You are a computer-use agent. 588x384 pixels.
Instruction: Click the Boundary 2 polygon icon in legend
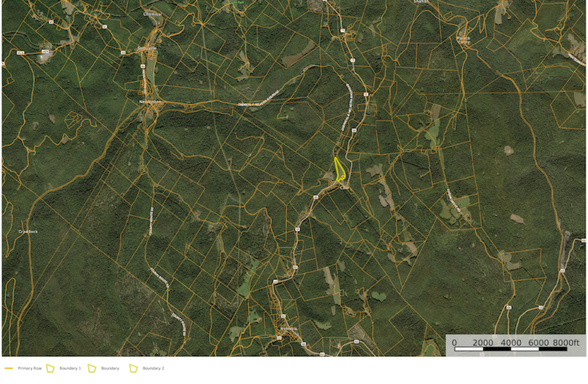[x=132, y=368]
